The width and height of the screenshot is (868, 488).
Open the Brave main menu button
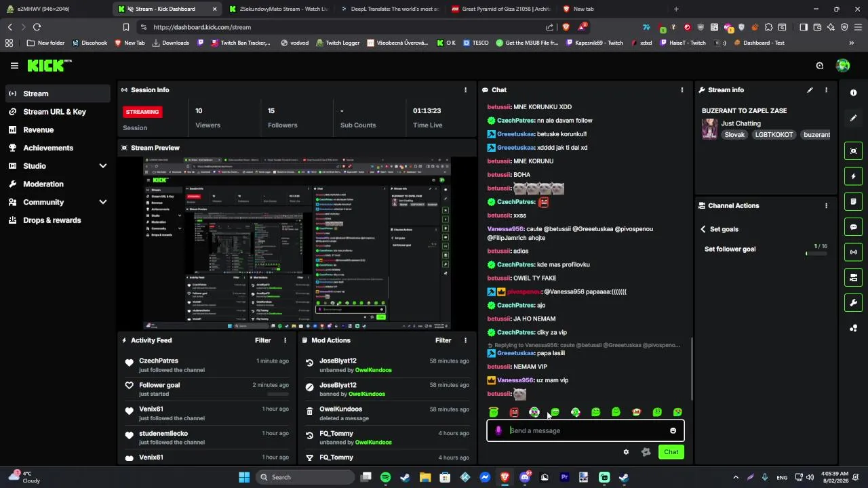click(858, 27)
